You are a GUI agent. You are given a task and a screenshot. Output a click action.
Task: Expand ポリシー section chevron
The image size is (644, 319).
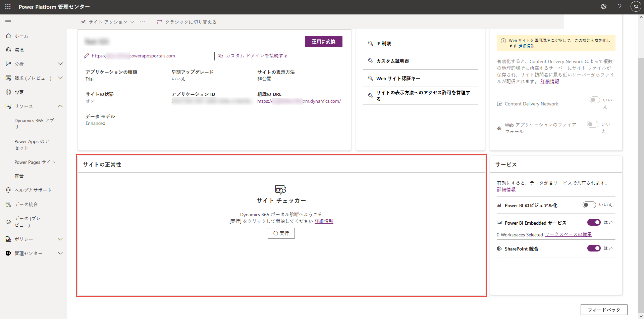click(x=60, y=239)
